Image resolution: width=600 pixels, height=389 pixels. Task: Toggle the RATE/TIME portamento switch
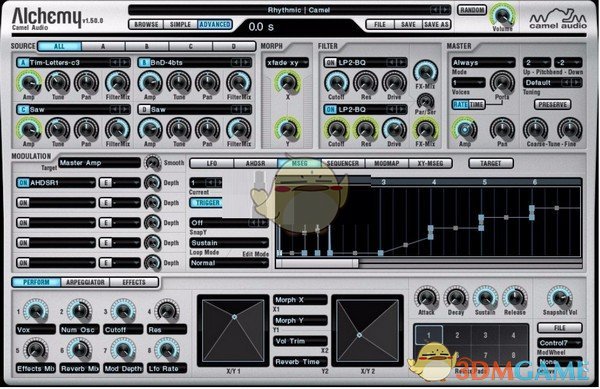(468, 104)
